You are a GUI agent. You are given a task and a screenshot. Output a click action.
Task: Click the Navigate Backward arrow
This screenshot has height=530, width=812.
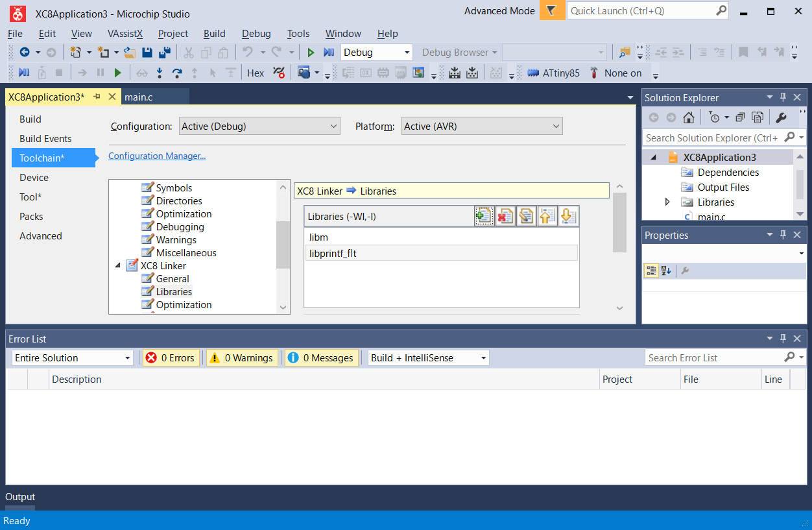[25, 53]
